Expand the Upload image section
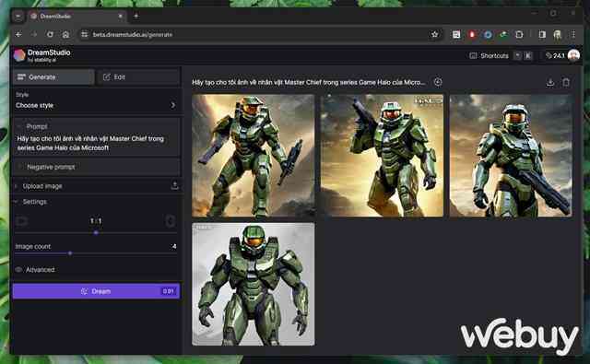This screenshot has height=364, width=590. tap(38, 186)
